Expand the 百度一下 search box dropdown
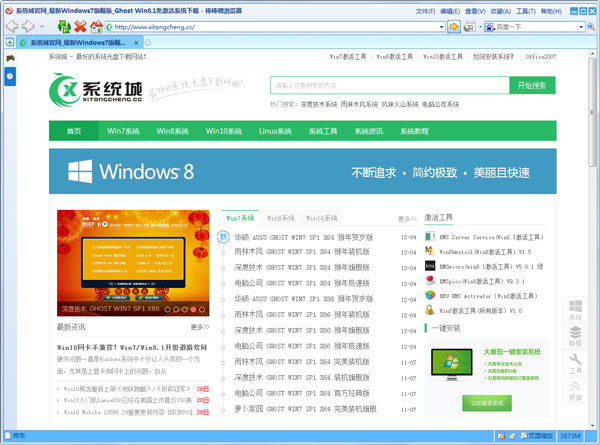 point(581,27)
